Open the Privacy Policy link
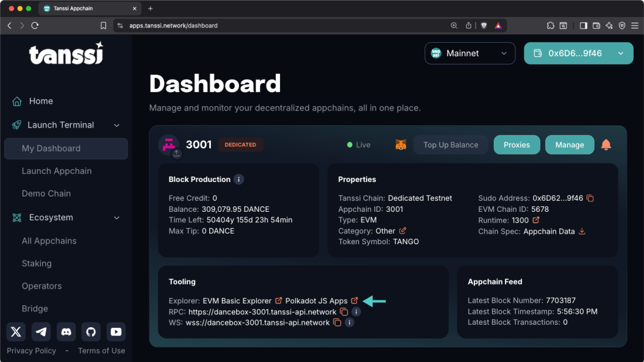This screenshot has width=644, height=362. click(31, 351)
